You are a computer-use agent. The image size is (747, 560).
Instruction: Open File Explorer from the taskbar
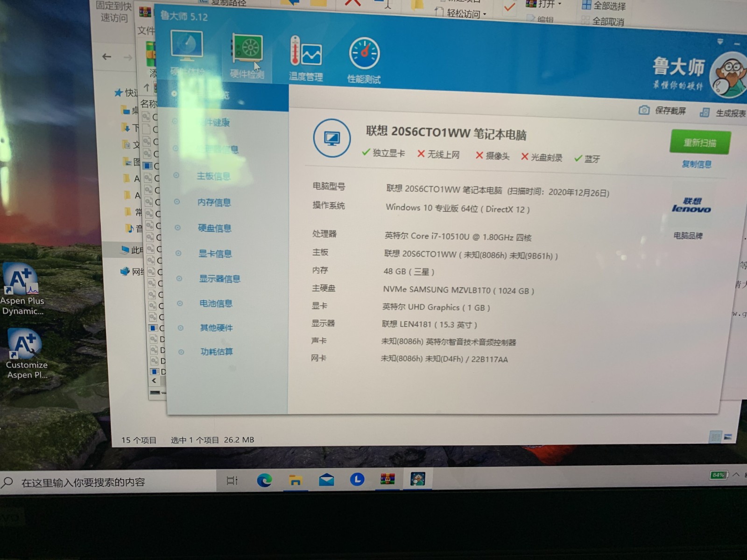pyautogui.click(x=295, y=480)
